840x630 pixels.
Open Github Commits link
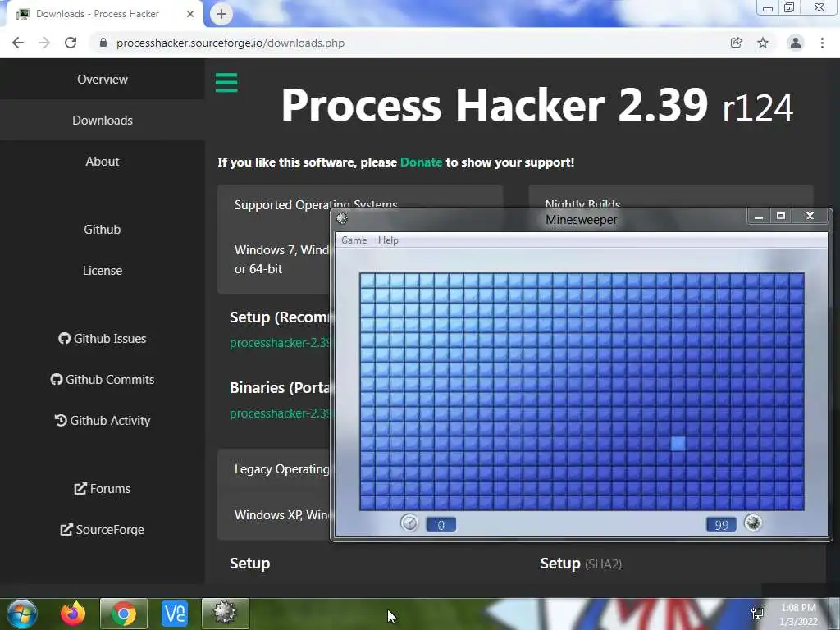[103, 379]
